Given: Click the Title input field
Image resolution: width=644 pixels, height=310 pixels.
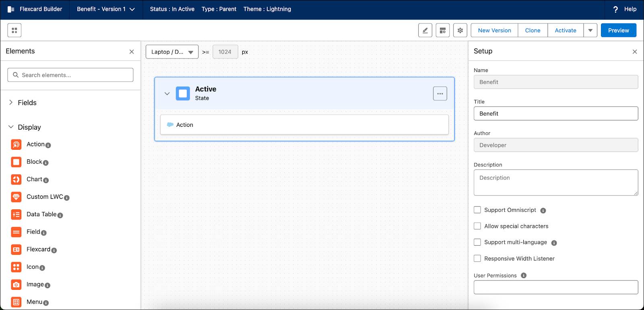Looking at the screenshot, I should click(x=556, y=114).
